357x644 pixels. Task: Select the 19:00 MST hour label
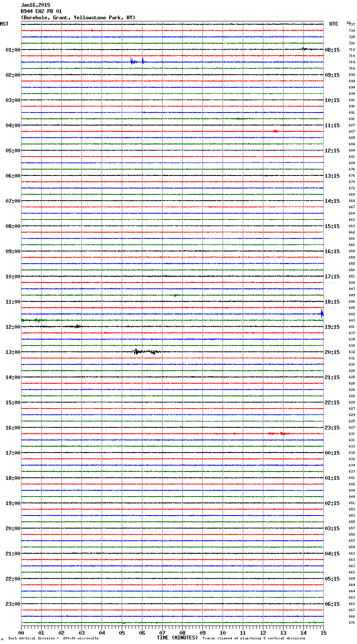[x=13, y=503]
